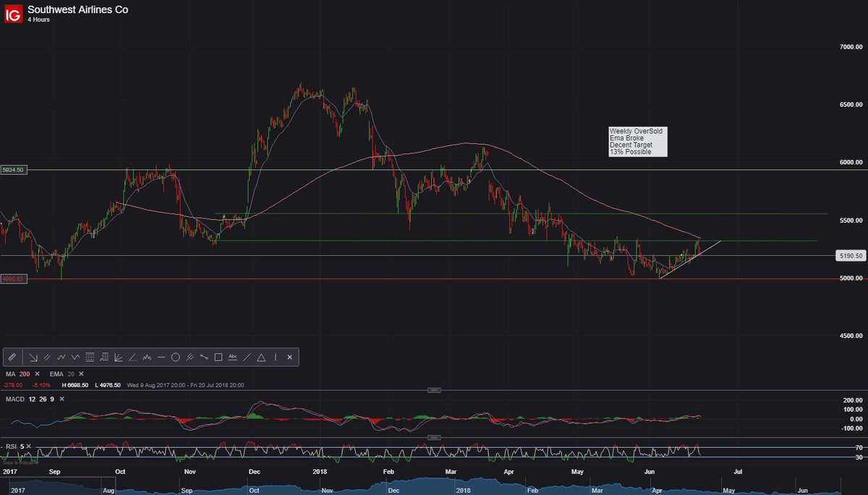868x495 pixels.
Task: Open MA 200 indicator settings
Action: click(x=18, y=373)
